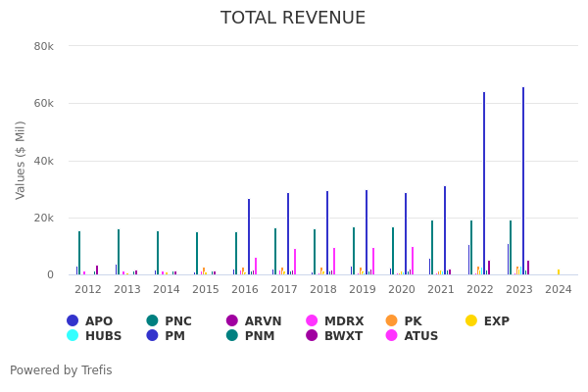Click the 80k y-axis tick label
Viewport: 588px width, 392px height.
pyautogui.click(x=43, y=46)
